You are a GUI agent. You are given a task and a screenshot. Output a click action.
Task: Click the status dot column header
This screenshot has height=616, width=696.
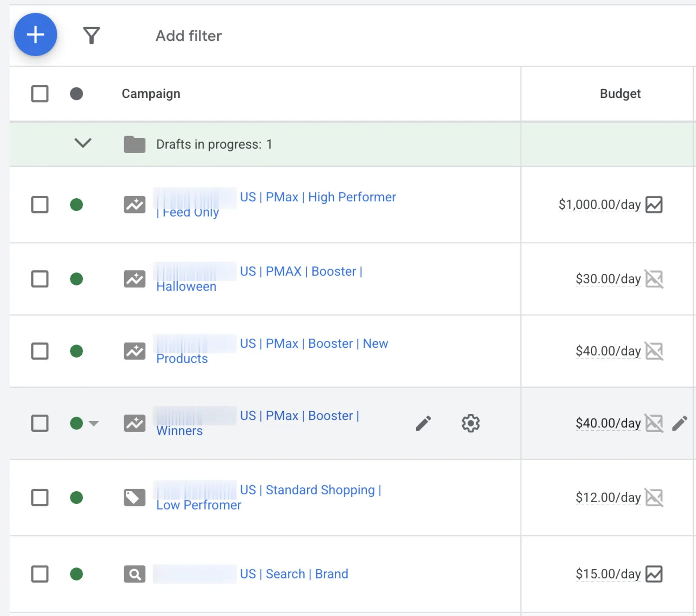point(77,93)
